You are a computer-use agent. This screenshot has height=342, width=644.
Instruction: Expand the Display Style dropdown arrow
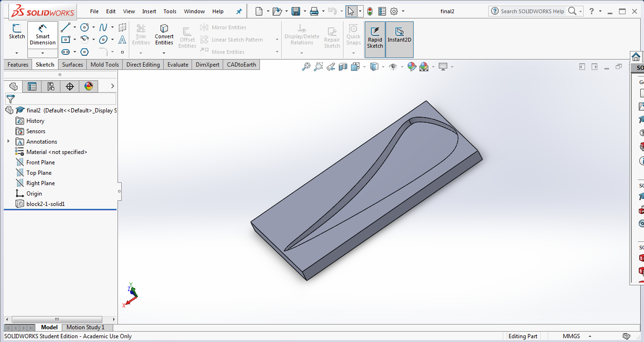click(x=383, y=67)
